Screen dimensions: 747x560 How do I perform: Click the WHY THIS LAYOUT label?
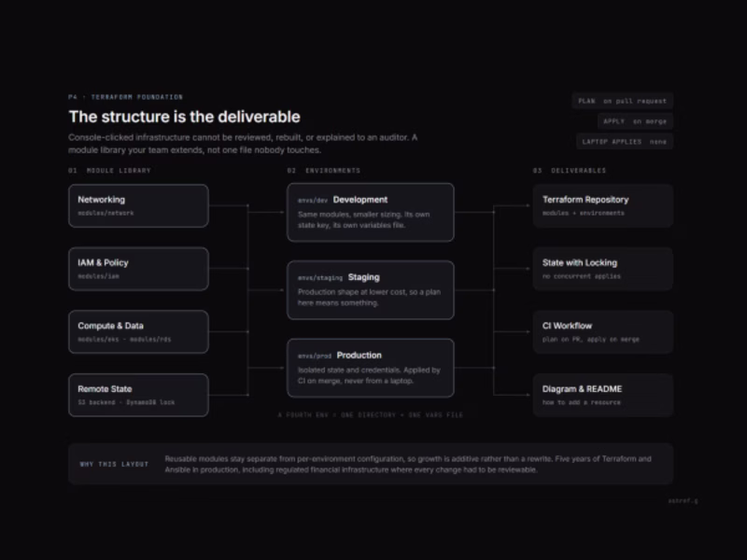(x=114, y=464)
